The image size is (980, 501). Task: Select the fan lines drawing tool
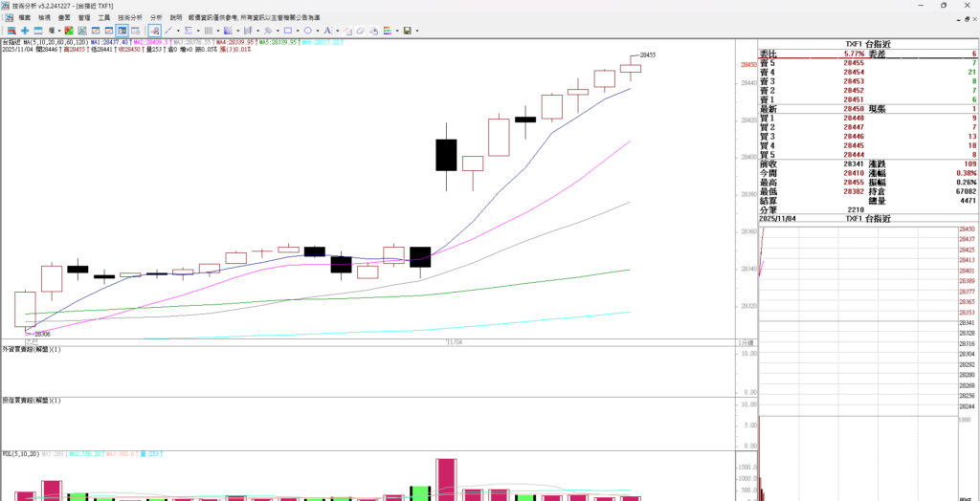point(228,31)
